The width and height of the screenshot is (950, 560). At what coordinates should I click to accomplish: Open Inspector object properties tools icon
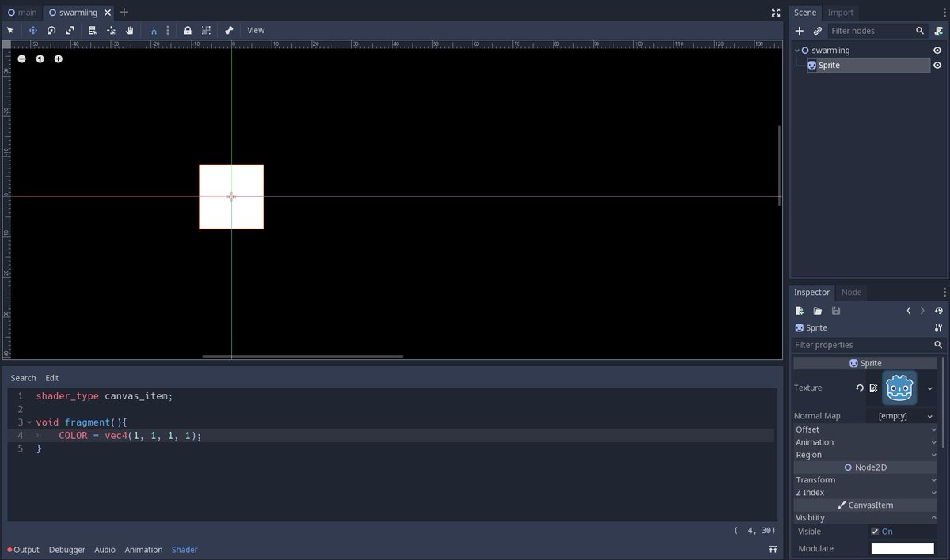[x=938, y=327]
